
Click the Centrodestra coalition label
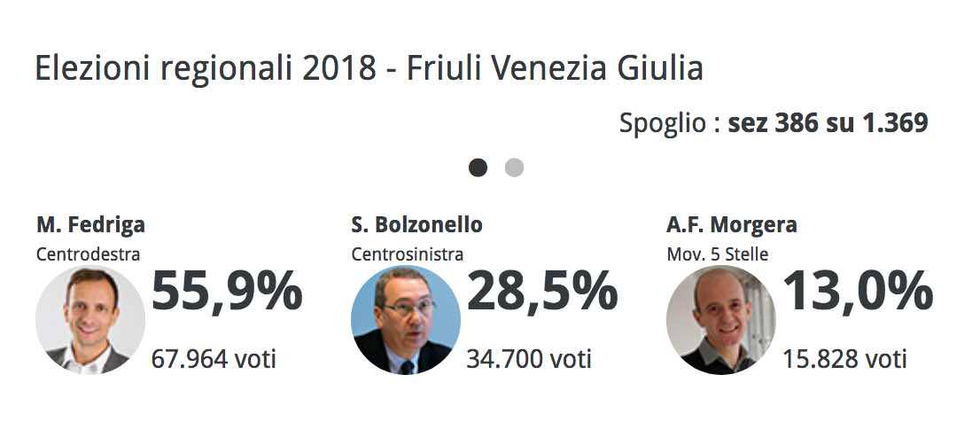pyautogui.click(x=88, y=254)
